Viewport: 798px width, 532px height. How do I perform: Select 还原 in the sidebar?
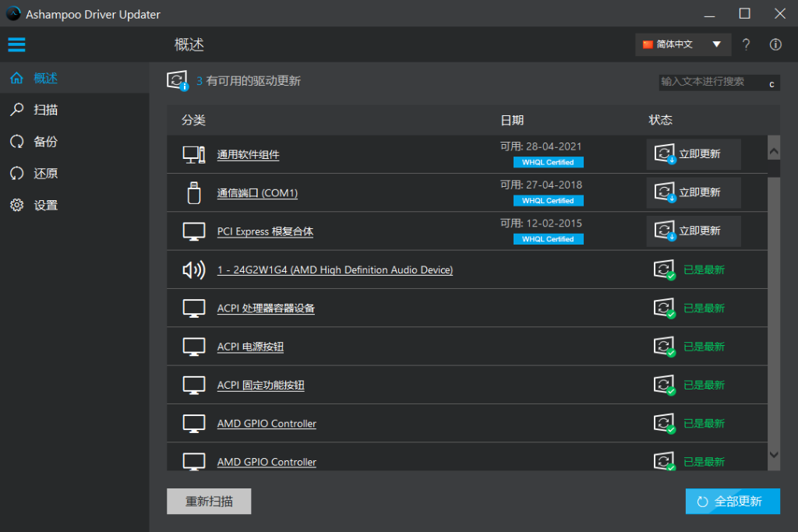(x=45, y=174)
